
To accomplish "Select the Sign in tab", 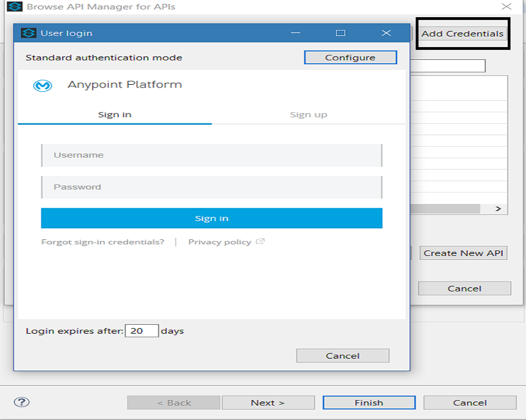I will pos(115,115).
